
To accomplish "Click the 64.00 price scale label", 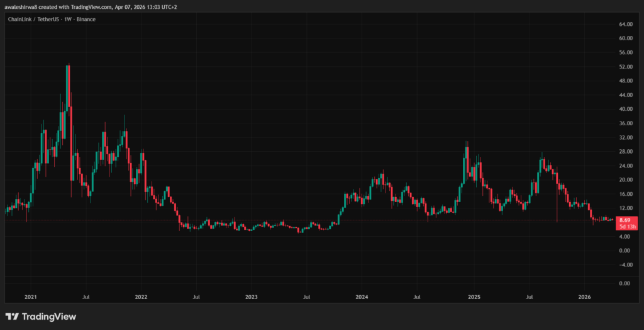I will [x=625, y=24].
